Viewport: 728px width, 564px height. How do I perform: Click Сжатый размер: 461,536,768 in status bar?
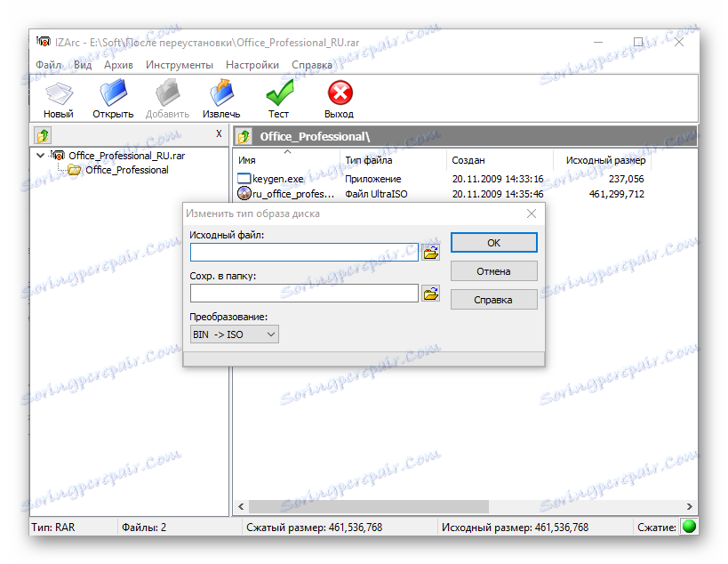tap(315, 528)
